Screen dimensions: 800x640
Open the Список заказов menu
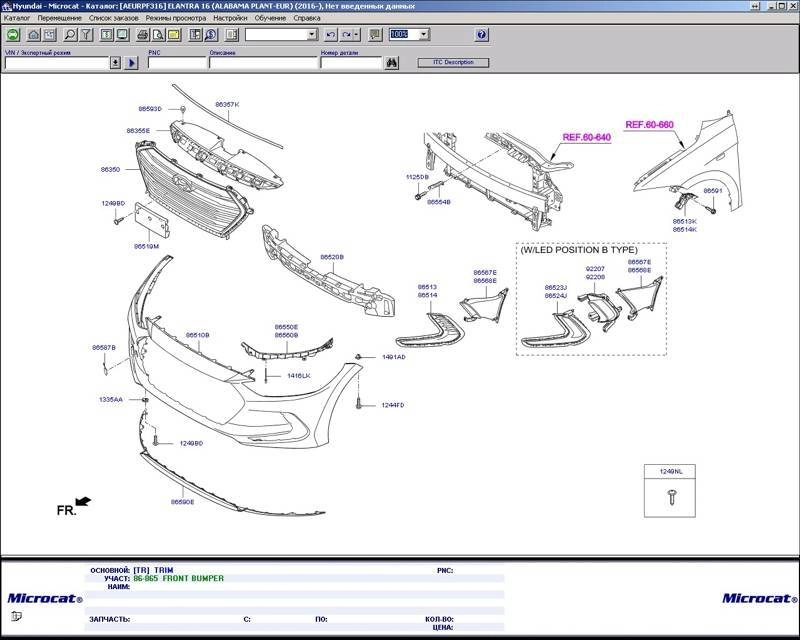click(113, 18)
